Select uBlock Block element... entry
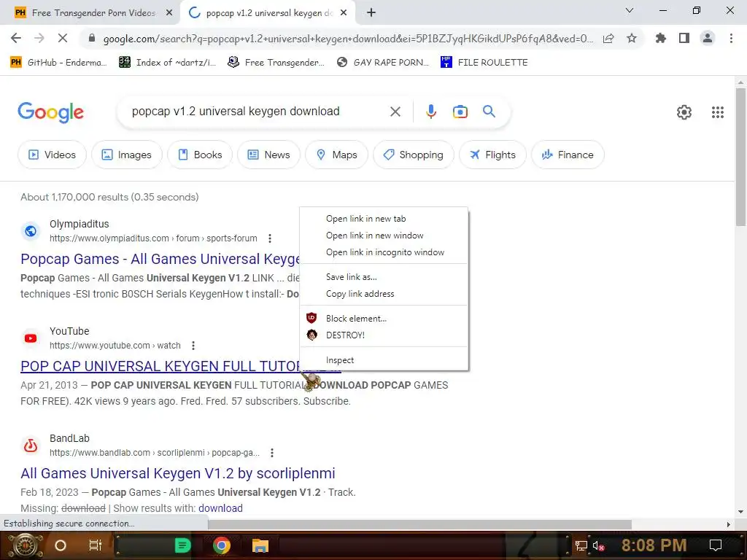Screen dimensions: 747x560 click(384, 319)
